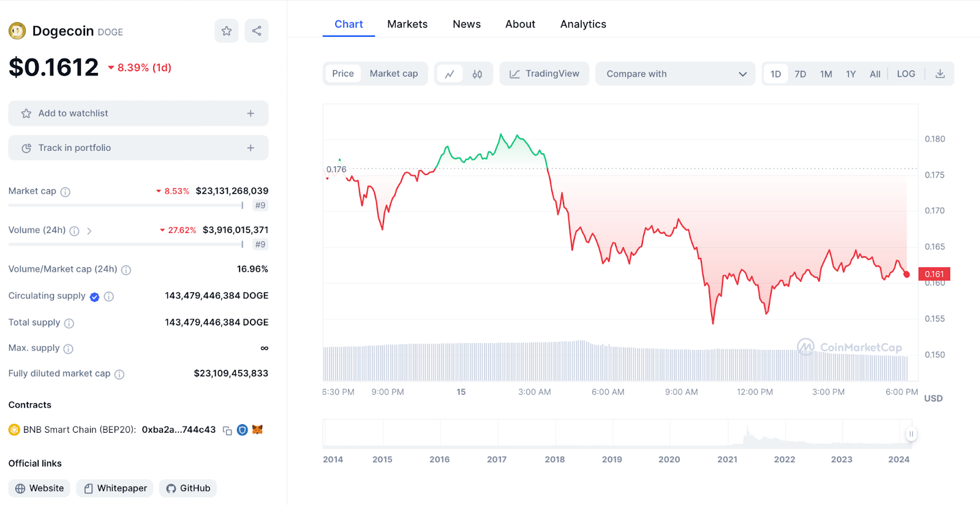Open the Markets tab
The height and width of the screenshot is (505, 980).
point(407,24)
